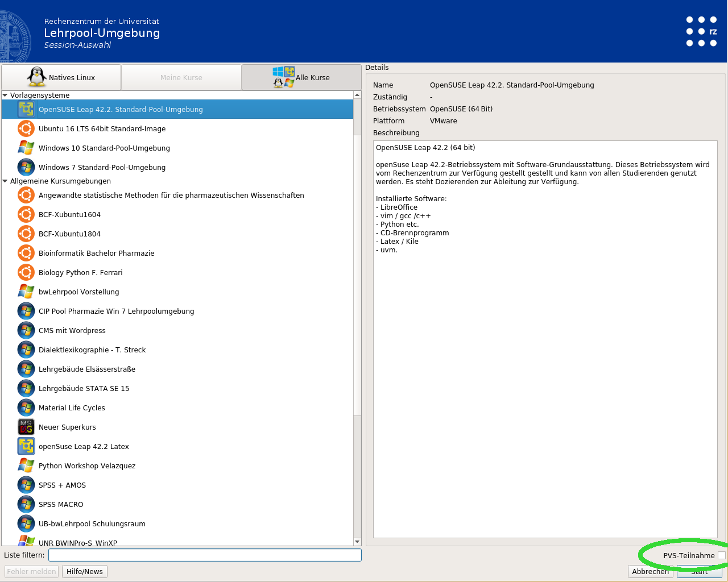This screenshot has height=582, width=728.
Task: Switch to the Natives Linux tab
Action: pos(61,78)
